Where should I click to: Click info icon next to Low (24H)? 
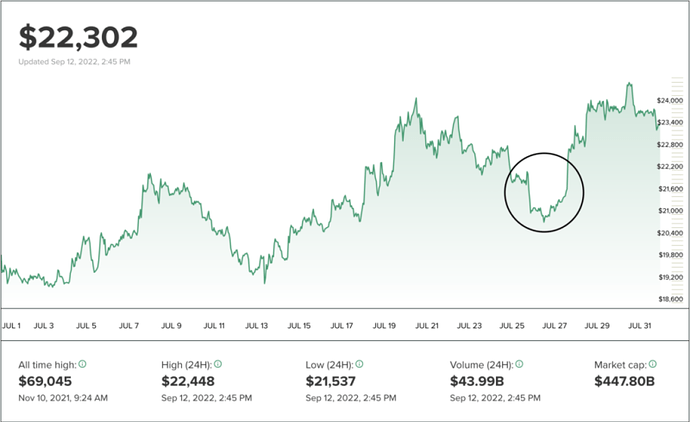(360, 364)
